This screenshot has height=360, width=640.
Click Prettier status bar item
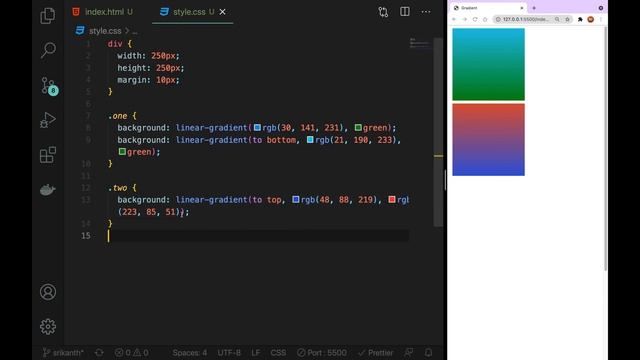point(376,353)
